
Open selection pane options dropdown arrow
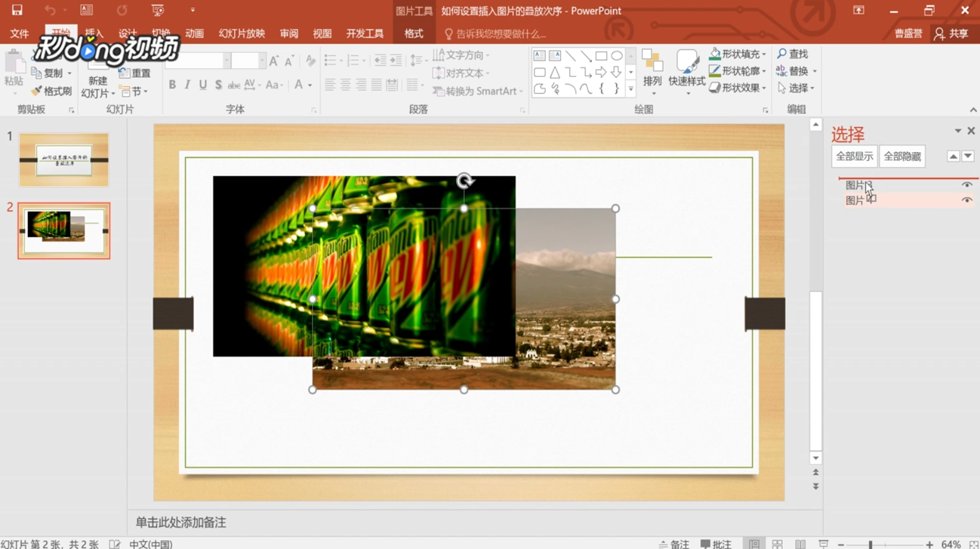click(958, 131)
